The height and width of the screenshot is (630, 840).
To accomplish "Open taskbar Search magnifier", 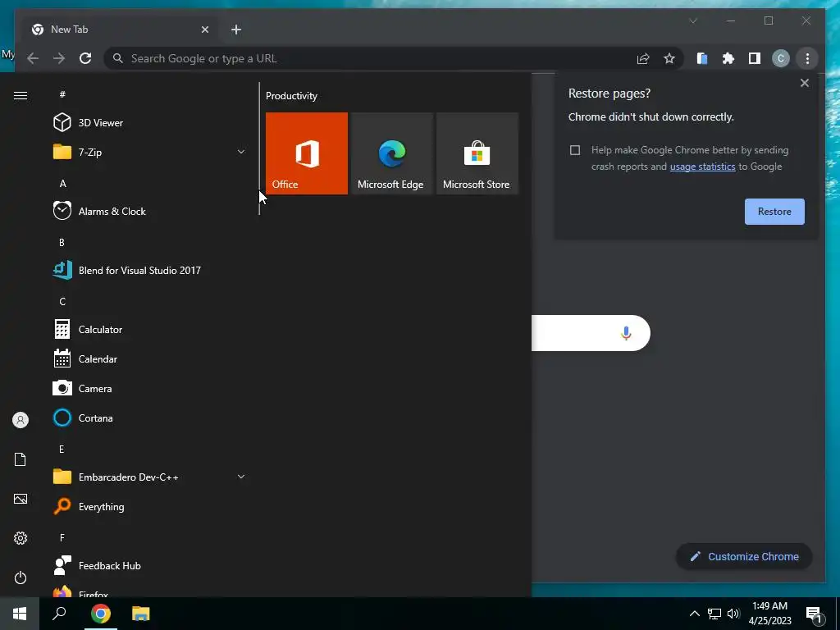I will (59, 614).
